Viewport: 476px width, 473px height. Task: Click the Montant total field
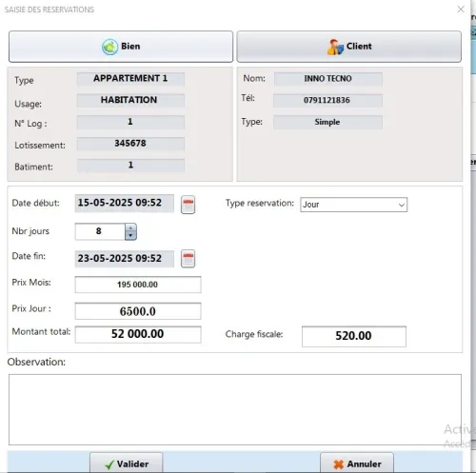pyautogui.click(x=138, y=334)
